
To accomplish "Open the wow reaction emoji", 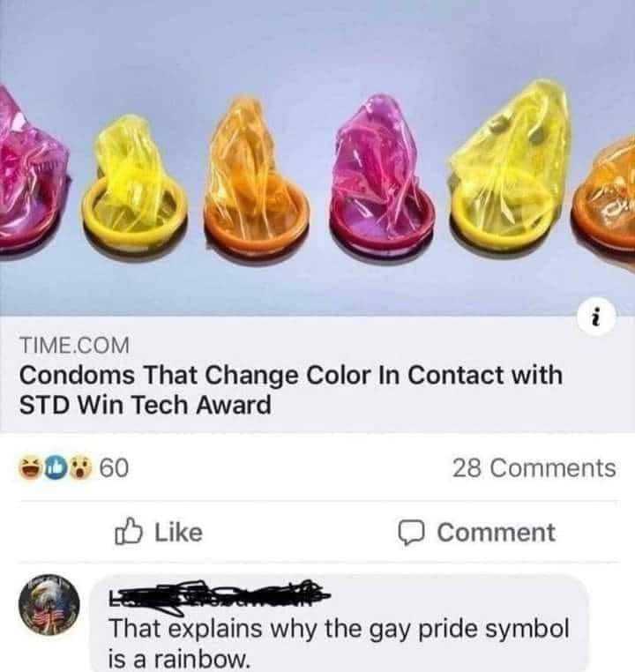I will (x=80, y=467).
